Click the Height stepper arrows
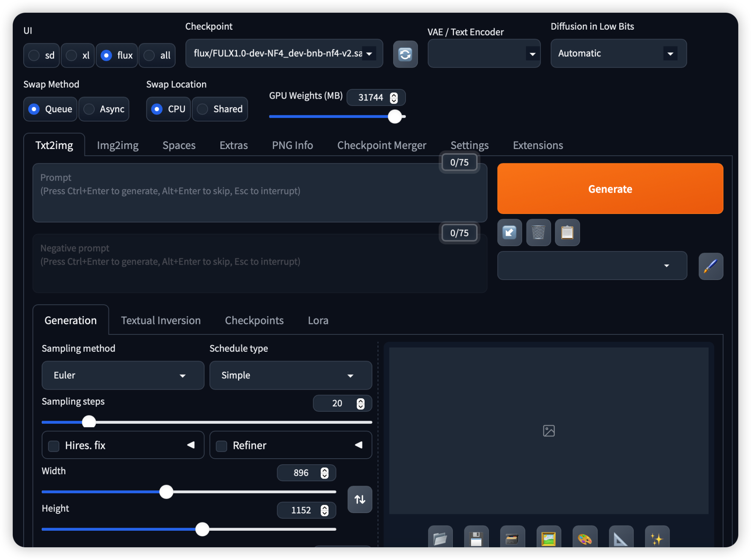 tap(324, 510)
